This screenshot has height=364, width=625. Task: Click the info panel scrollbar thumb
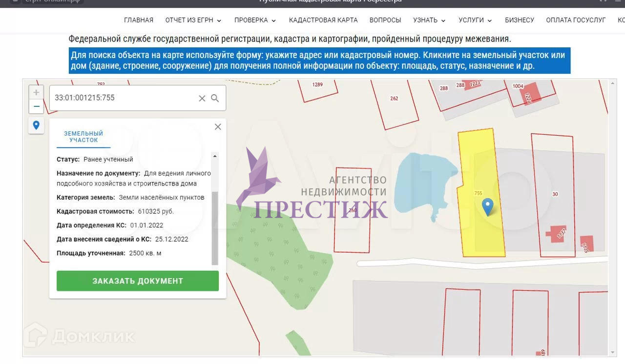click(215, 228)
